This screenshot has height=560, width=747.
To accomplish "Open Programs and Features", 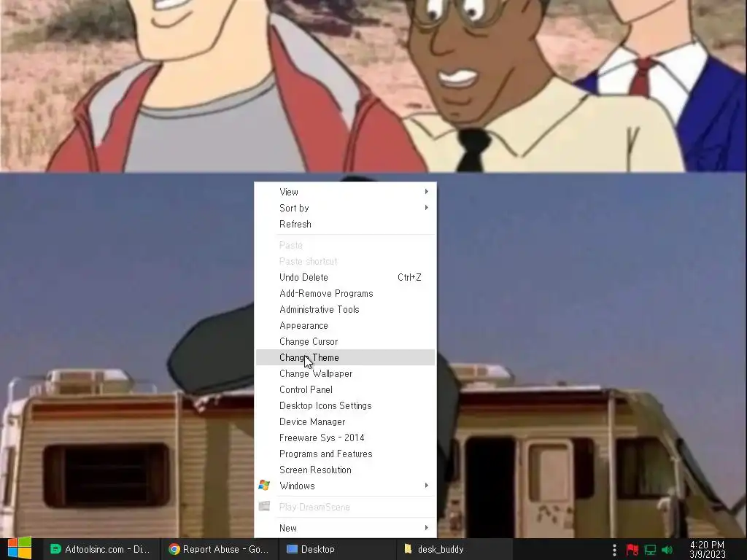I will [345, 454].
